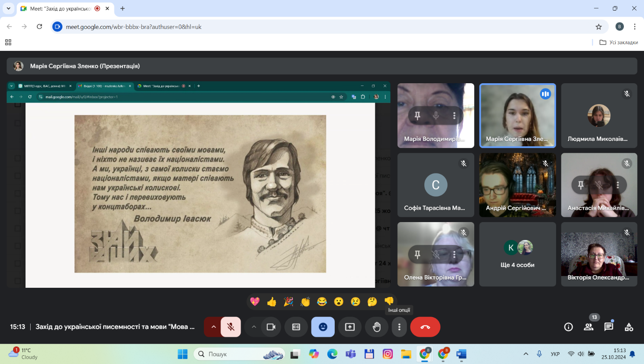The height and width of the screenshot is (364, 644).
Task: Send thumbs up reaction
Action: [x=272, y=301]
